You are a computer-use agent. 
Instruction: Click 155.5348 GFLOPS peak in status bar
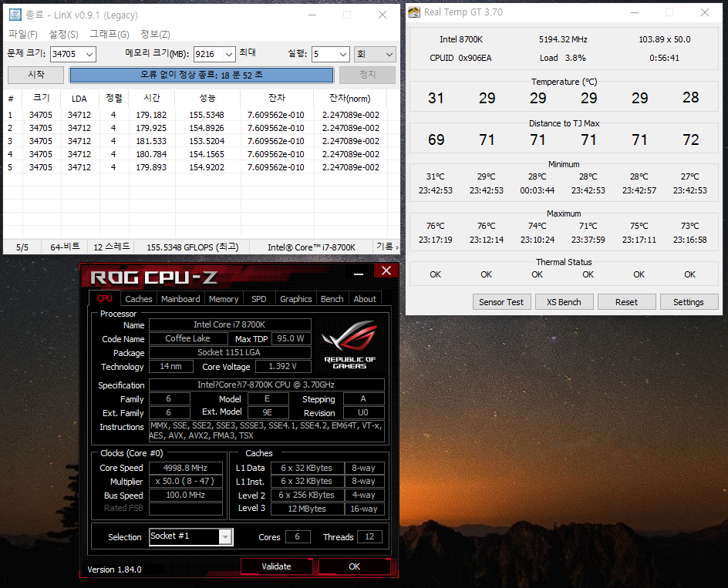click(192, 247)
